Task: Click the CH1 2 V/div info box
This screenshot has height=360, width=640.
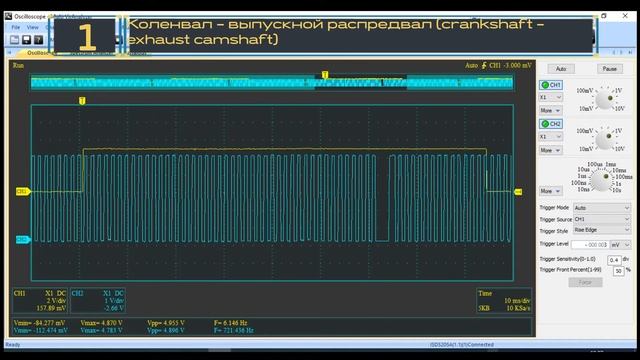Action: tap(40, 301)
